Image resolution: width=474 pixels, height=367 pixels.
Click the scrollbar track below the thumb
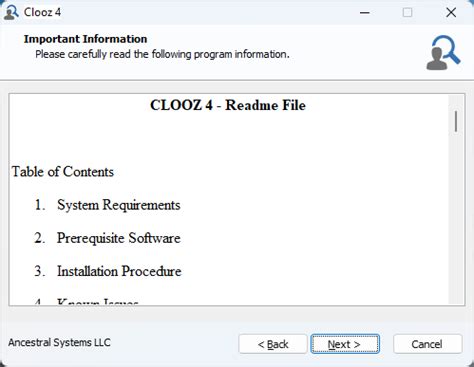click(456, 217)
